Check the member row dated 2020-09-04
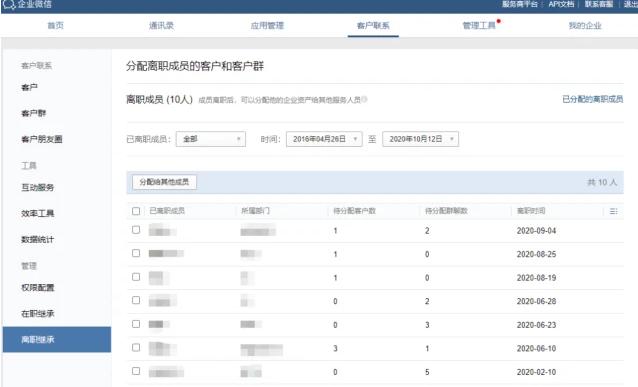638x387 pixels. [136, 230]
